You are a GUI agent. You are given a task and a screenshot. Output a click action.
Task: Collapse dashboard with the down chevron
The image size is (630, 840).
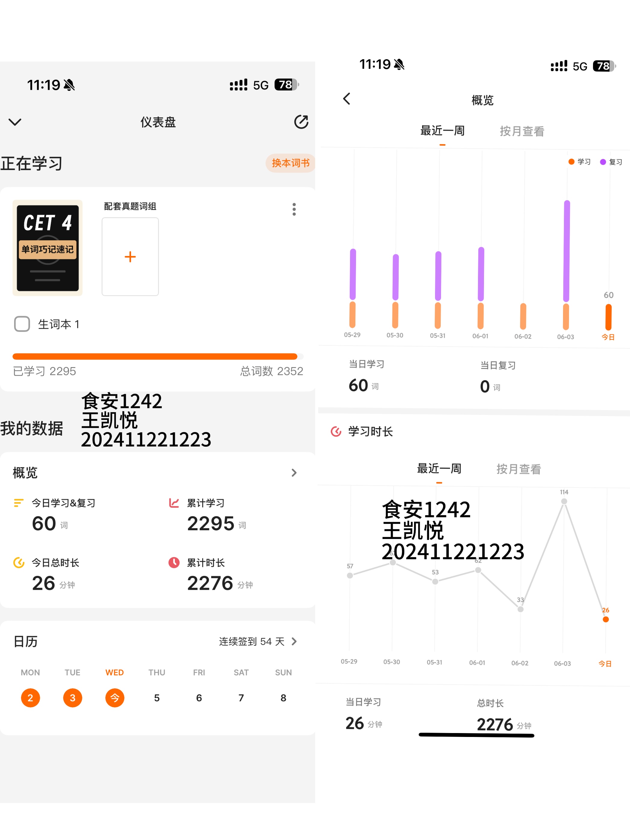pos(15,122)
